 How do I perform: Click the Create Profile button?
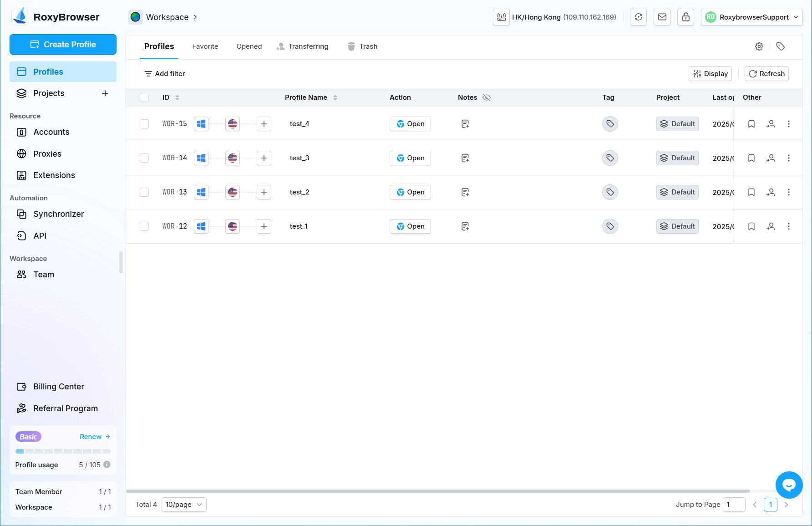63,45
